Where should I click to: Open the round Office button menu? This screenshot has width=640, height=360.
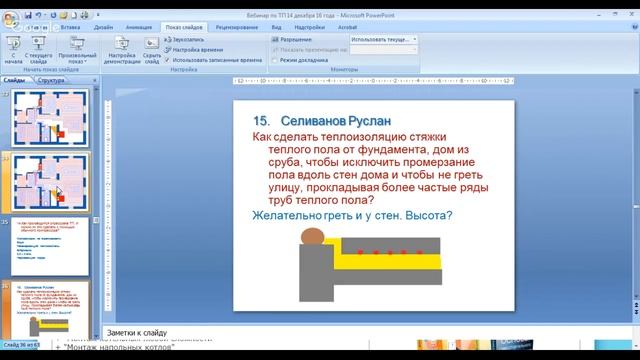tap(10, 19)
